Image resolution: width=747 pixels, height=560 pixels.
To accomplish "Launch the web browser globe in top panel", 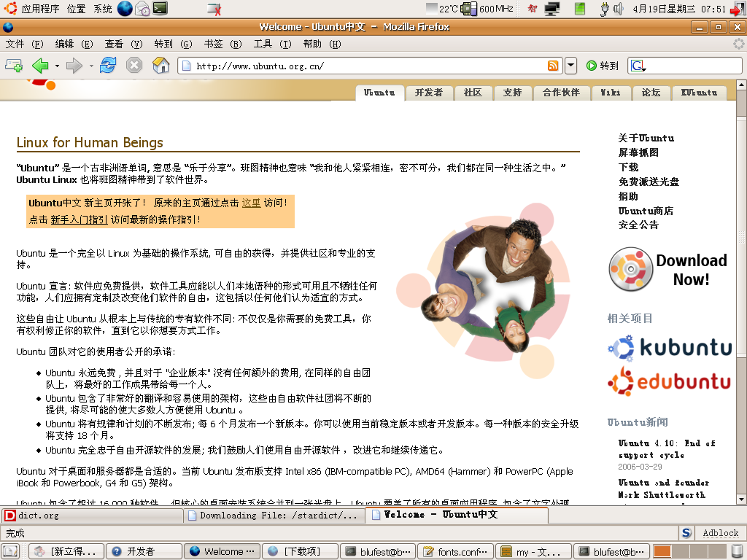I will [x=125, y=9].
